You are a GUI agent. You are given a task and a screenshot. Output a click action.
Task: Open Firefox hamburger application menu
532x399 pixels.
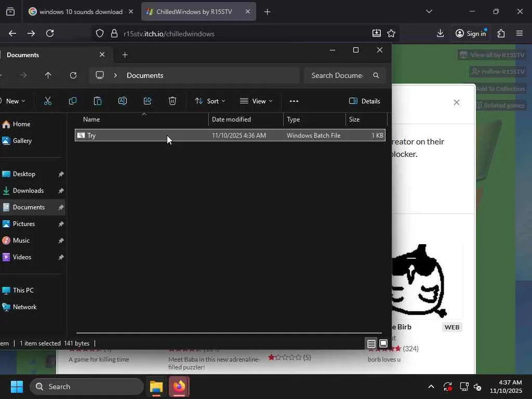pos(519,33)
